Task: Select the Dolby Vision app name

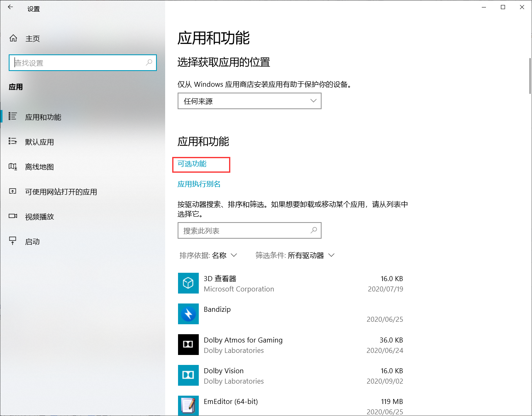Action: pos(224,371)
